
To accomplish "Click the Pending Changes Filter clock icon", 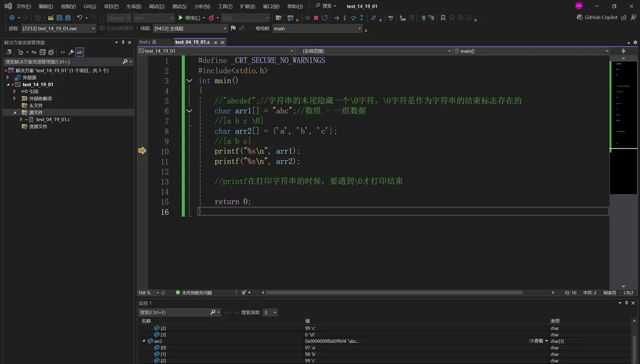I will point(21,52).
